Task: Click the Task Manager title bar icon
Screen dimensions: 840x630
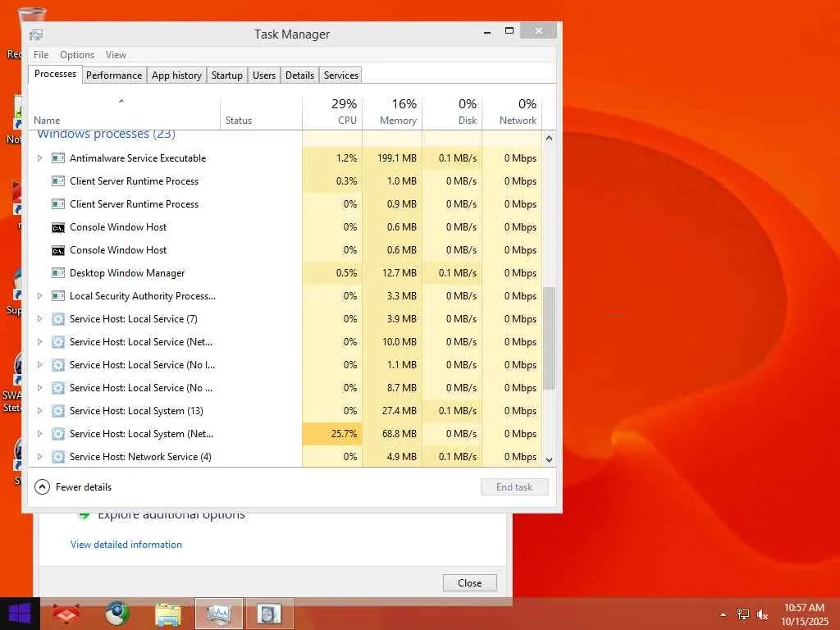Action: [36, 34]
